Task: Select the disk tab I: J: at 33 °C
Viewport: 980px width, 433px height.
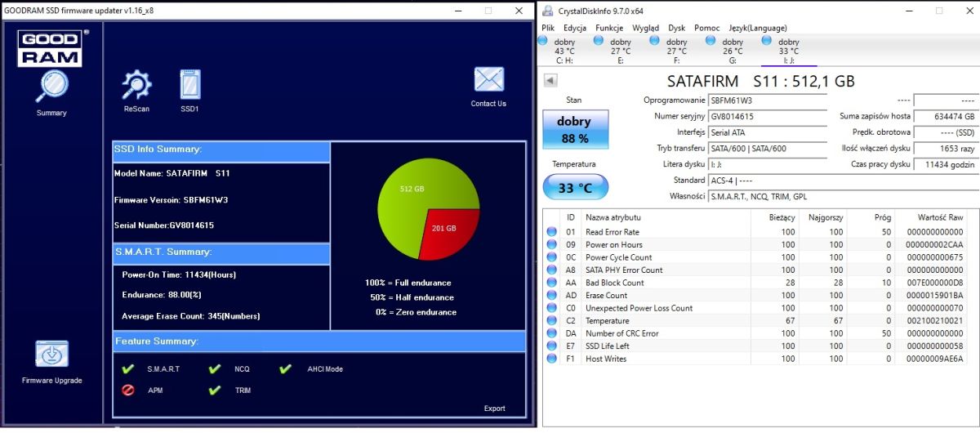Action: (x=789, y=50)
